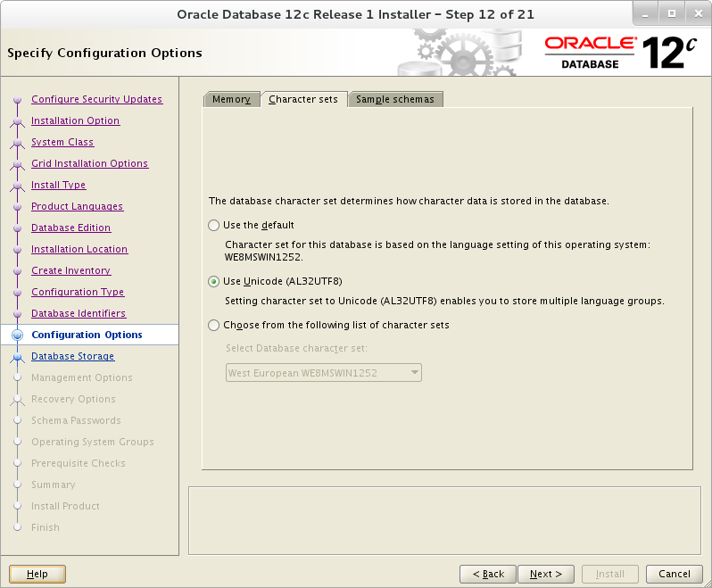Cancel the Oracle installation
The width and height of the screenshot is (712, 588).
(x=675, y=574)
